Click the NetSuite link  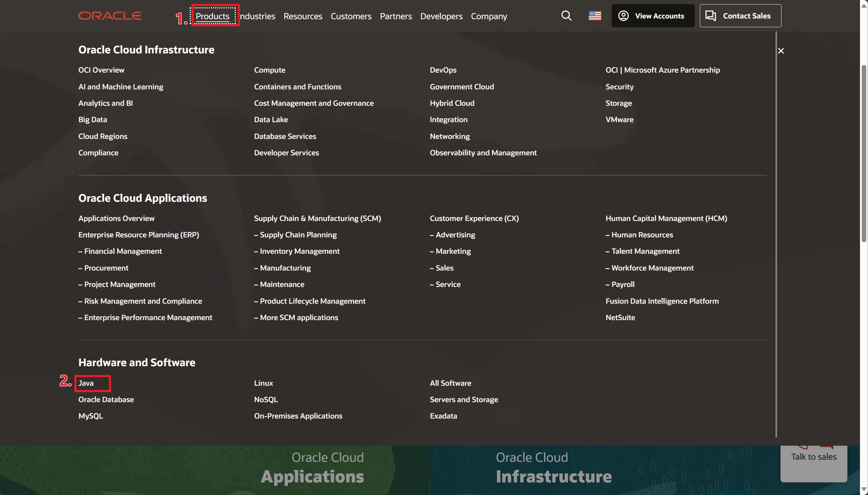pos(620,317)
